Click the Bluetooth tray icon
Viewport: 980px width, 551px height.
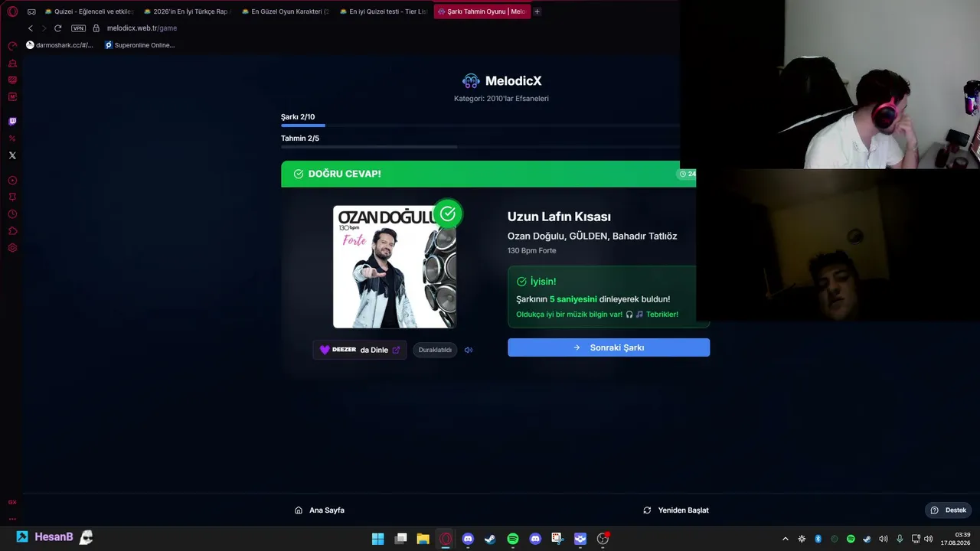click(818, 539)
